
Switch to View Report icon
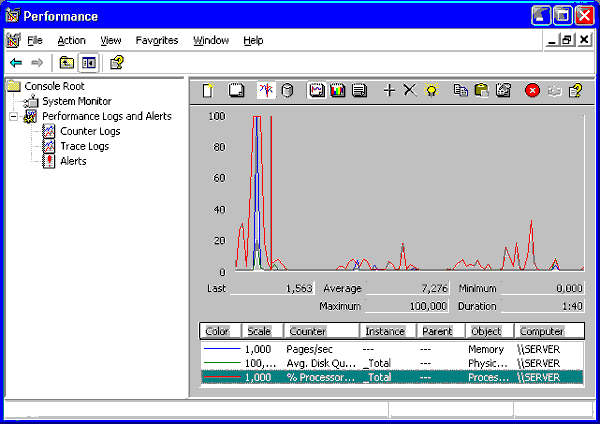coord(359,91)
